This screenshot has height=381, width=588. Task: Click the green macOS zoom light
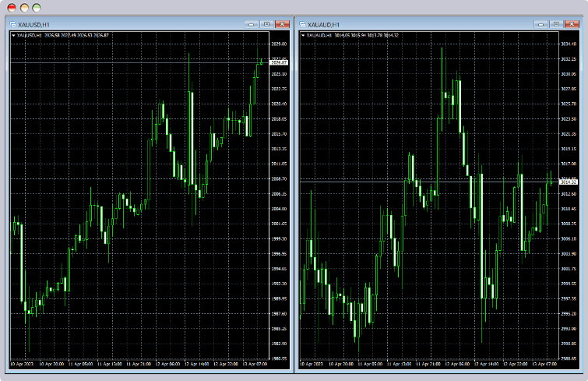(x=37, y=8)
